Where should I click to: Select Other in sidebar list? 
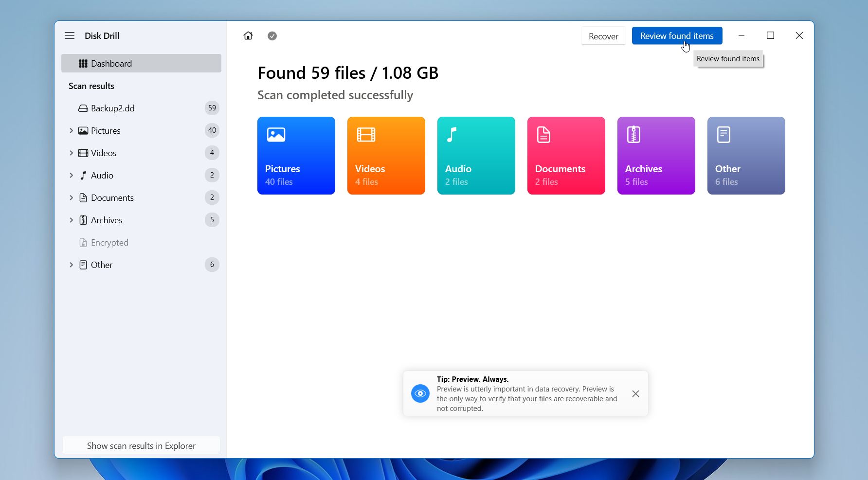(141, 265)
